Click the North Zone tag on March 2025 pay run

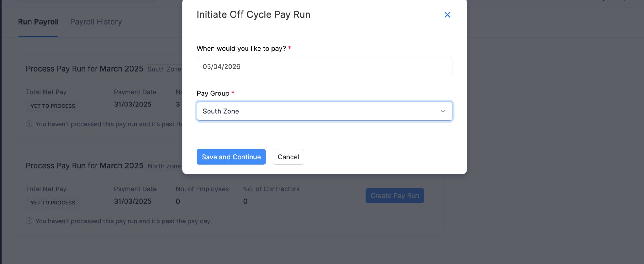coord(164,166)
